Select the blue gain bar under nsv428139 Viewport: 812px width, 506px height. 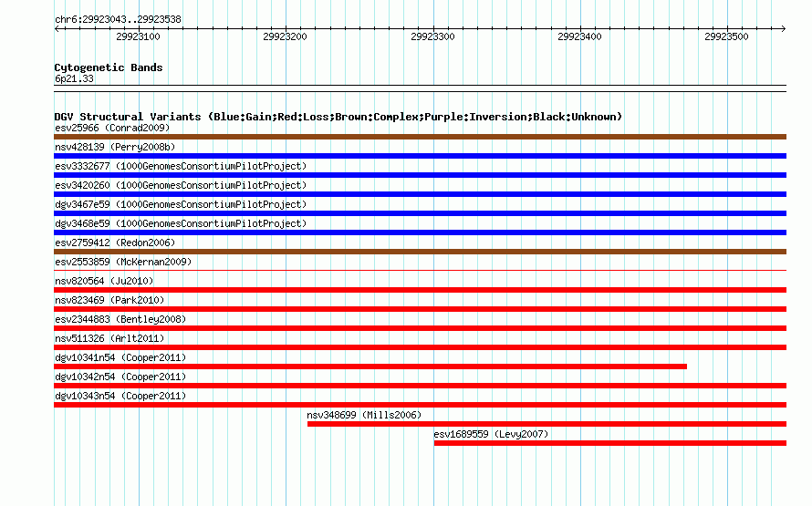click(420, 156)
